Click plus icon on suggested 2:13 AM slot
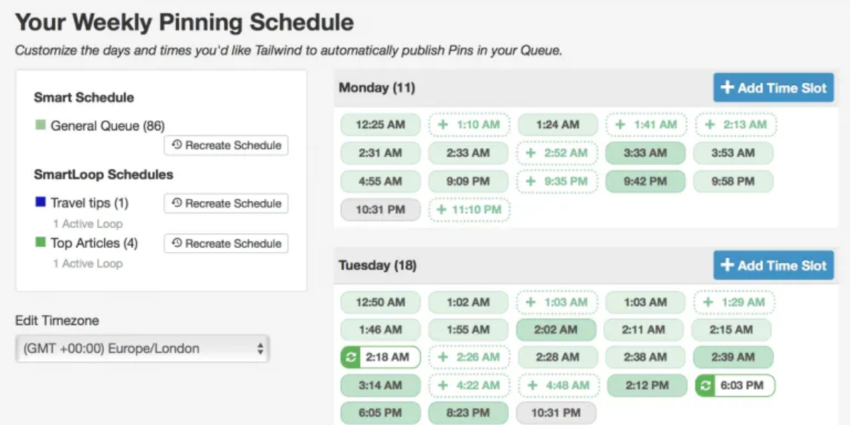Viewport: 850px width, 425px height. tap(709, 125)
